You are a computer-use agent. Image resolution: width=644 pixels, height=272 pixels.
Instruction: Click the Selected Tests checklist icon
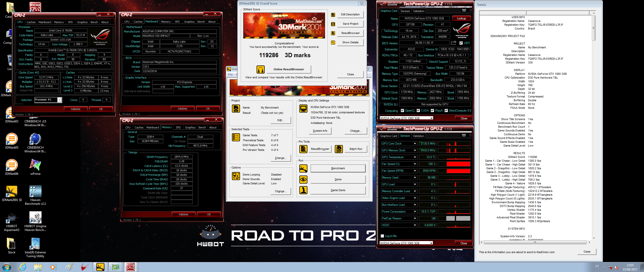point(236,137)
